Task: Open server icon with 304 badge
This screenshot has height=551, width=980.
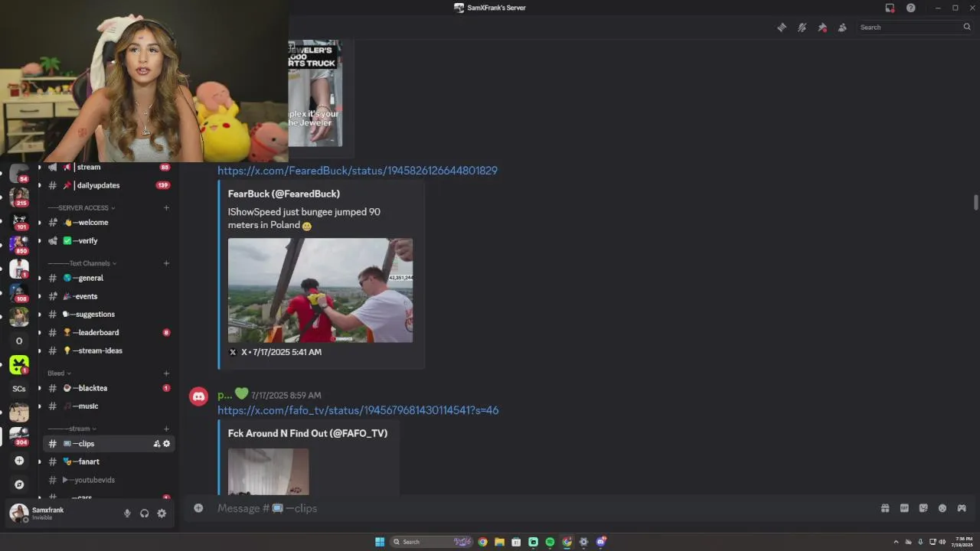Action: (x=19, y=436)
